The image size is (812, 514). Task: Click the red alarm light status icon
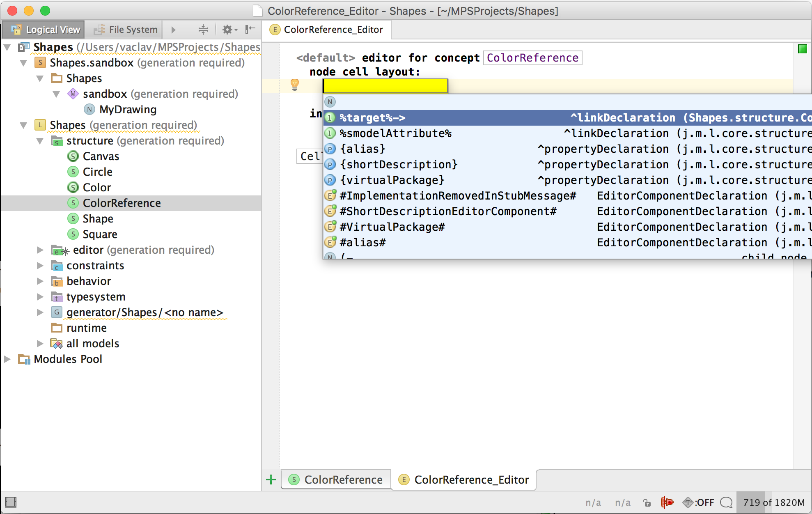[x=667, y=502]
